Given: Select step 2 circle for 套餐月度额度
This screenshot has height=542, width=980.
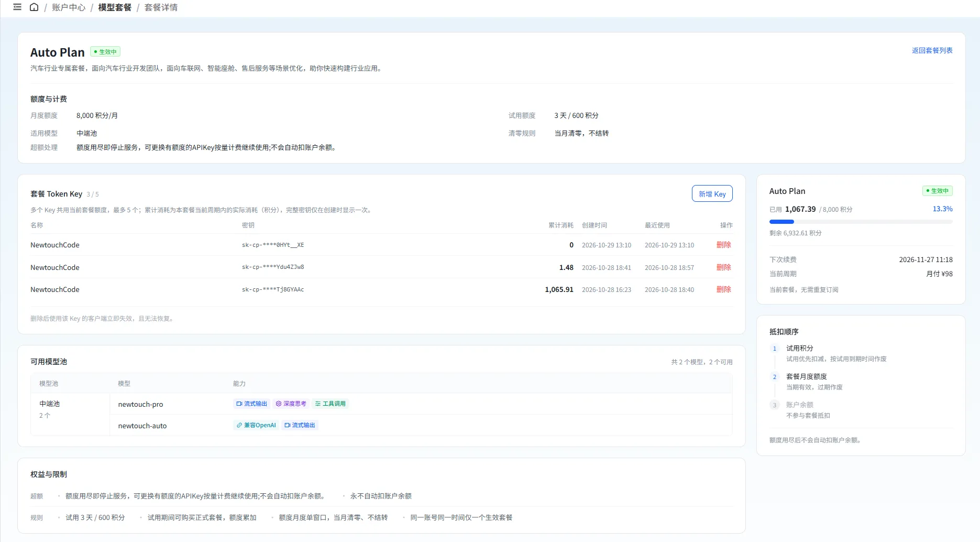Looking at the screenshot, I should (x=775, y=377).
